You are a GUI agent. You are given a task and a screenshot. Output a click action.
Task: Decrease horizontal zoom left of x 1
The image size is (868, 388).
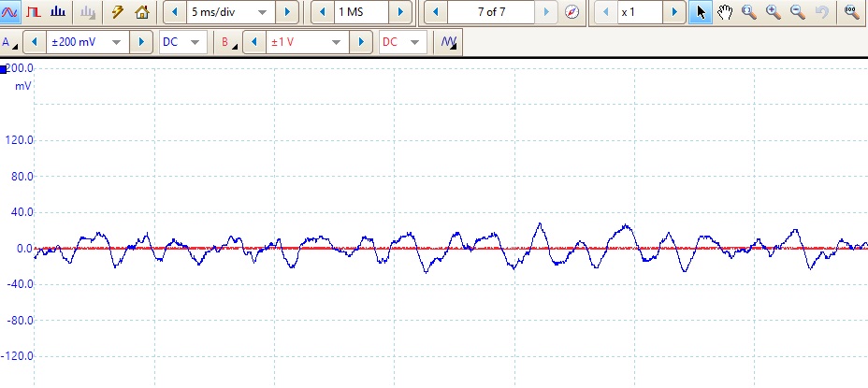pos(606,11)
